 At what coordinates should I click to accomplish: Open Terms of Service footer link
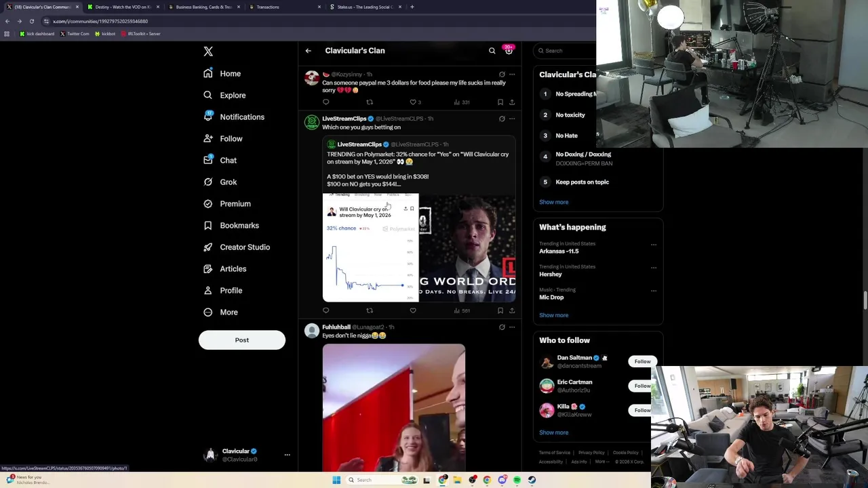coord(554,453)
